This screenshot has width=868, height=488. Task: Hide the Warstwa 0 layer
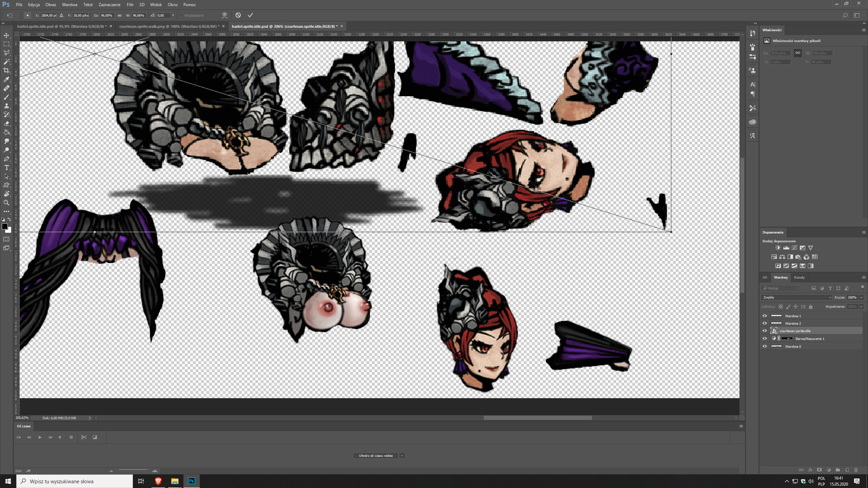tap(765, 346)
